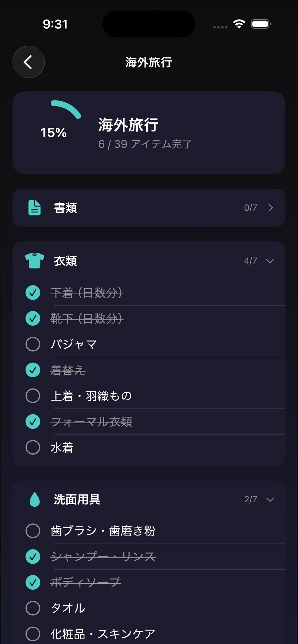Tap the document icon beside 書類
This screenshot has height=644, width=298.
(x=35, y=207)
